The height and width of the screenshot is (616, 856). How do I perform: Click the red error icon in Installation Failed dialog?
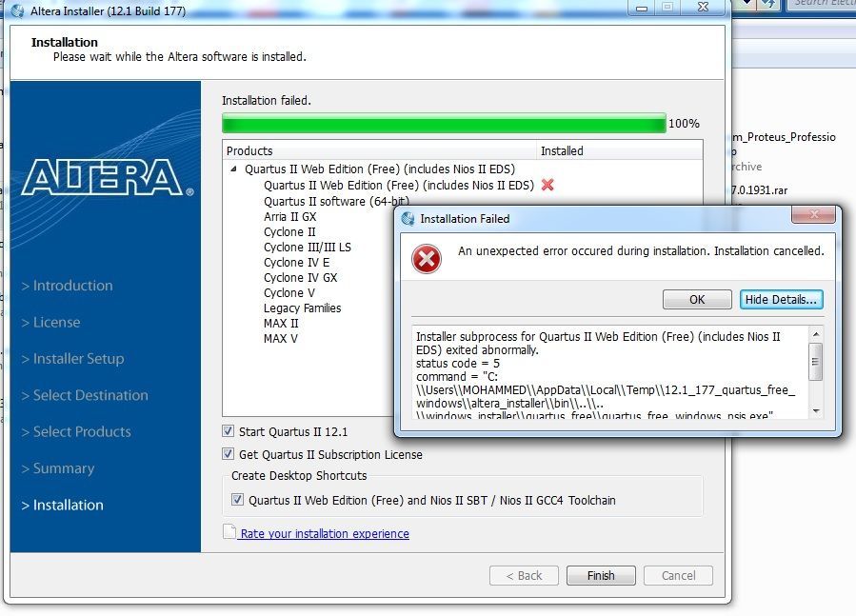click(x=427, y=259)
